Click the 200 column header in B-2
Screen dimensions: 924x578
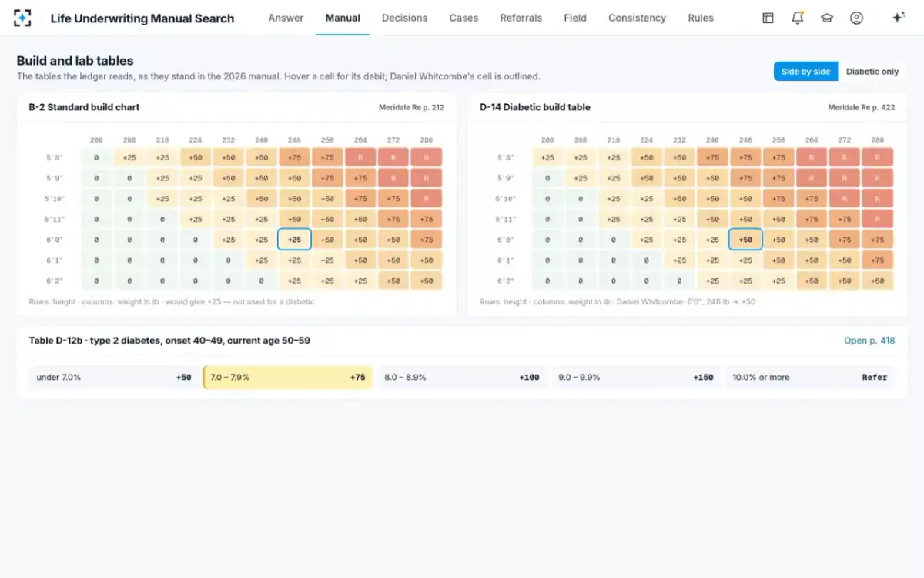click(96, 140)
